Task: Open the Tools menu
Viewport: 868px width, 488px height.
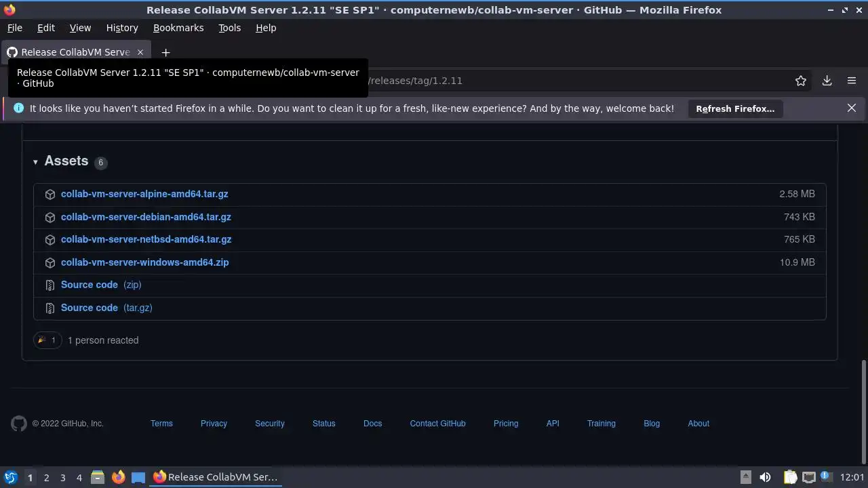Action: (x=229, y=28)
